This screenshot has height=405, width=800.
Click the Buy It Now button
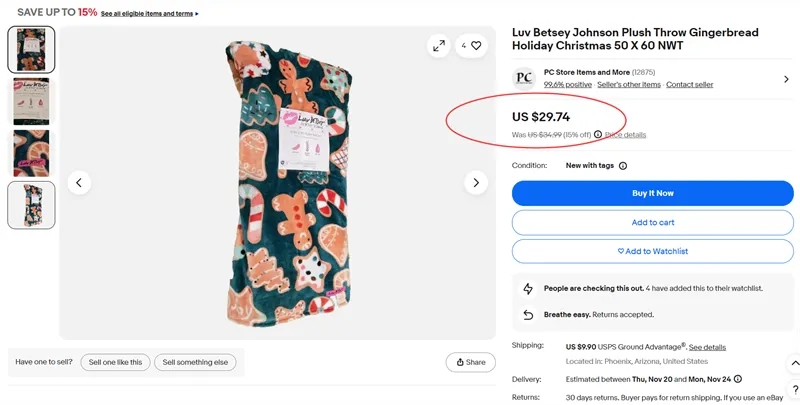tap(652, 193)
